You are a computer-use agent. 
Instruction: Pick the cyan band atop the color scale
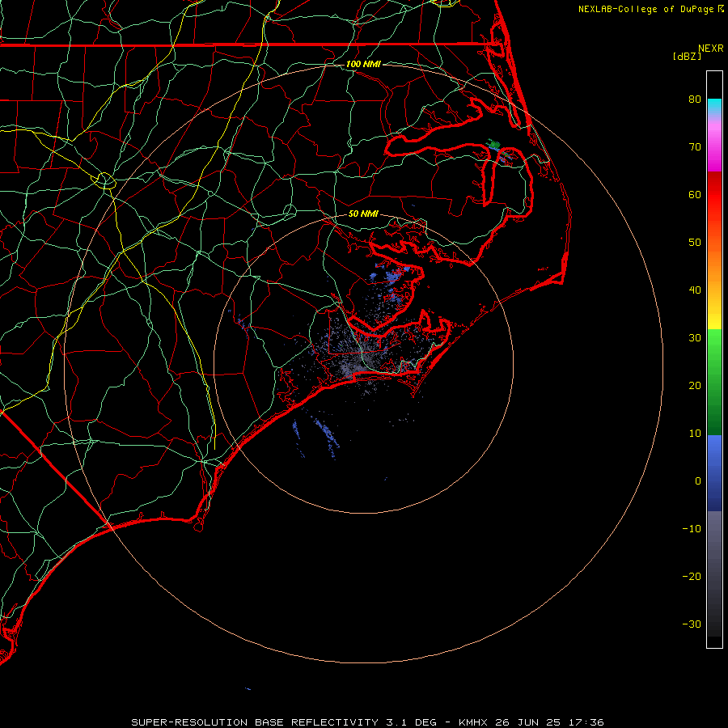714,106
